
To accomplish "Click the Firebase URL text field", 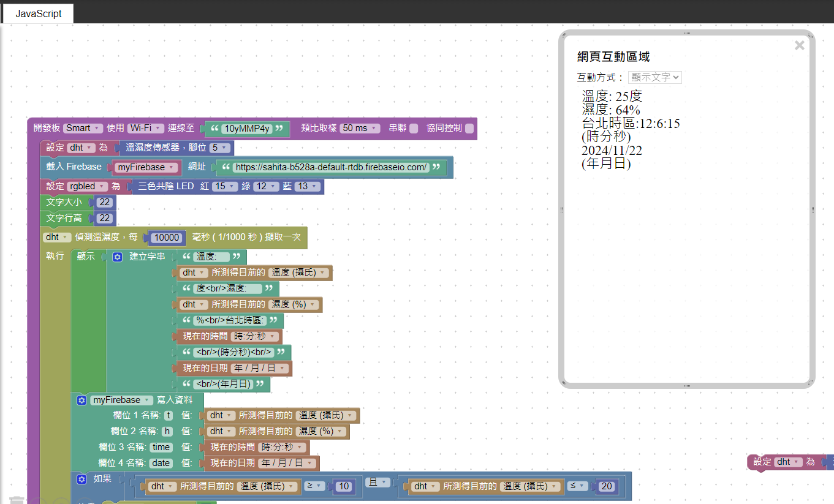I will coord(331,167).
